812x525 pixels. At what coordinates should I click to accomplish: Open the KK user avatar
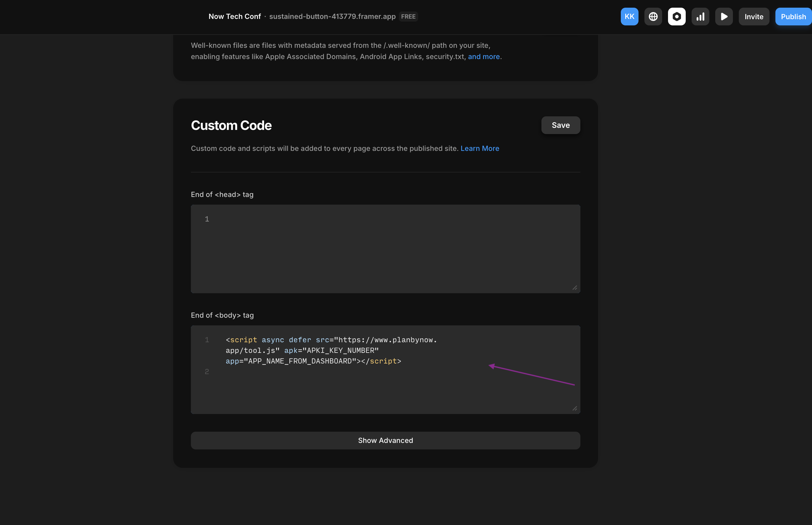(x=629, y=16)
